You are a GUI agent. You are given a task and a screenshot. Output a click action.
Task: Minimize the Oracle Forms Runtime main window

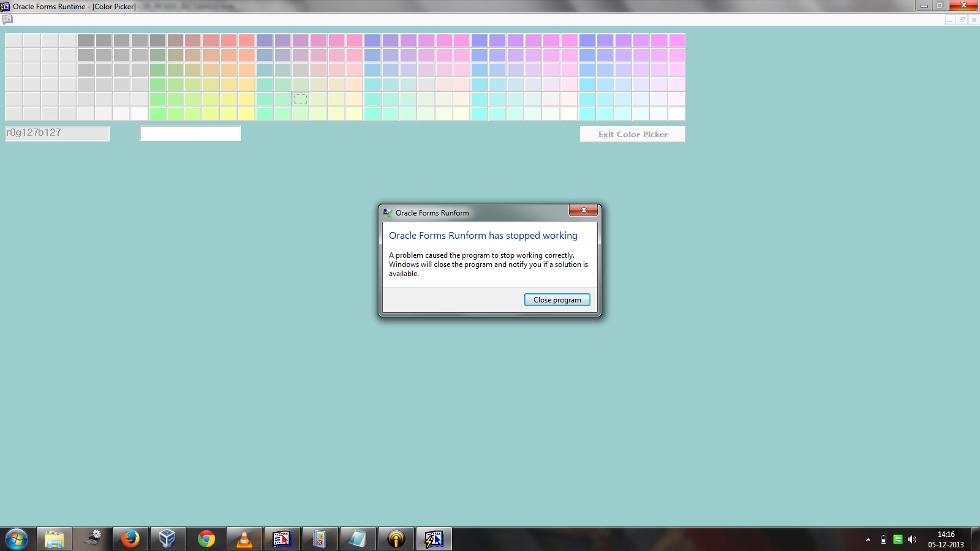point(924,6)
